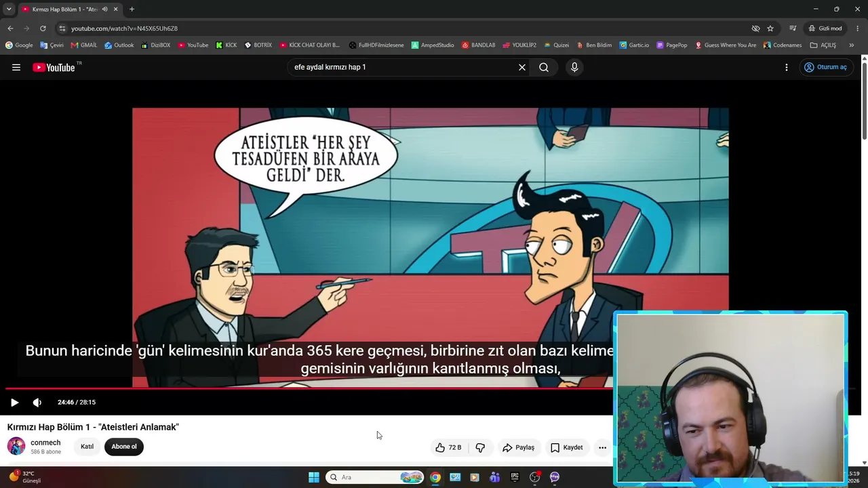The width and height of the screenshot is (868, 488).
Task: Open more actions ellipsis below video
Action: click(x=602, y=447)
